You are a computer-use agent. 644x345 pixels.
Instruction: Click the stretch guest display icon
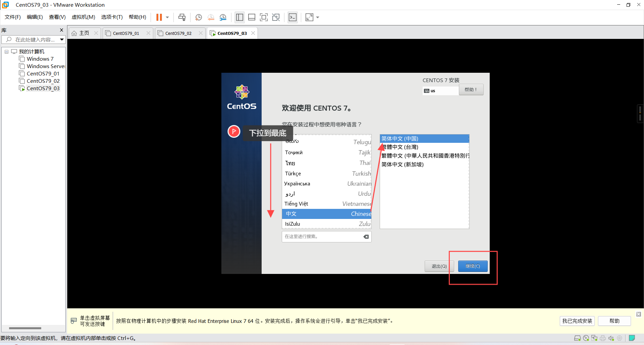click(309, 17)
